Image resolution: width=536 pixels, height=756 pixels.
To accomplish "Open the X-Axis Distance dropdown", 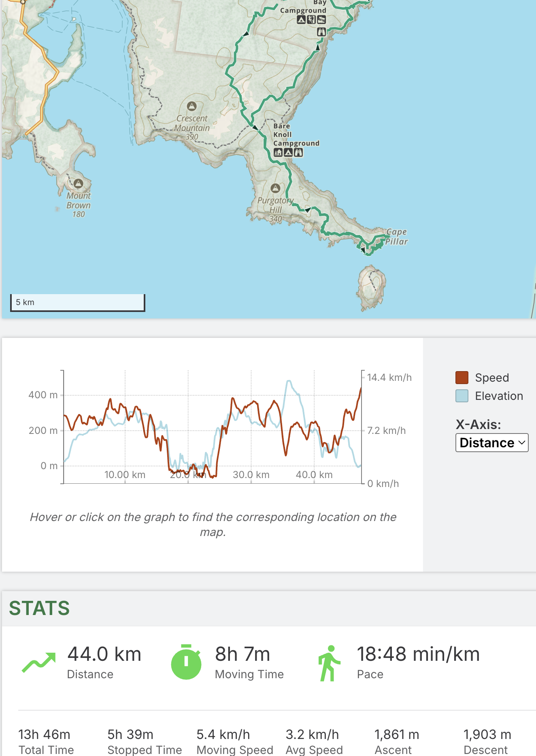I will click(x=492, y=442).
